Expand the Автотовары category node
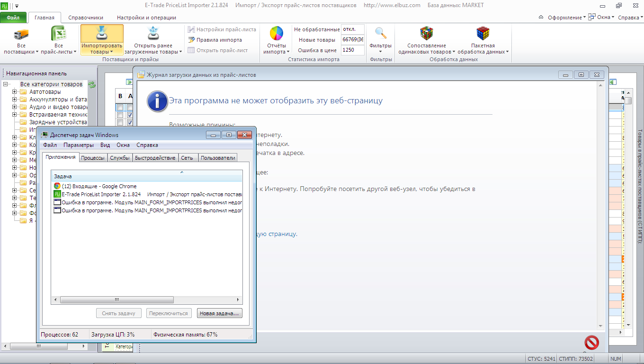The height and width of the screenshot is (364, 644). [15, 92]
